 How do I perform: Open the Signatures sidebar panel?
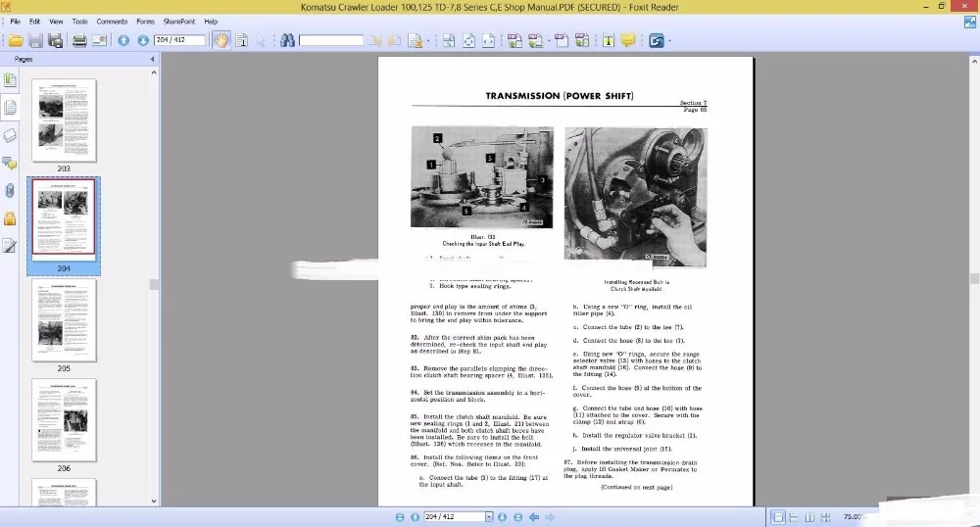tap(10, 246)
